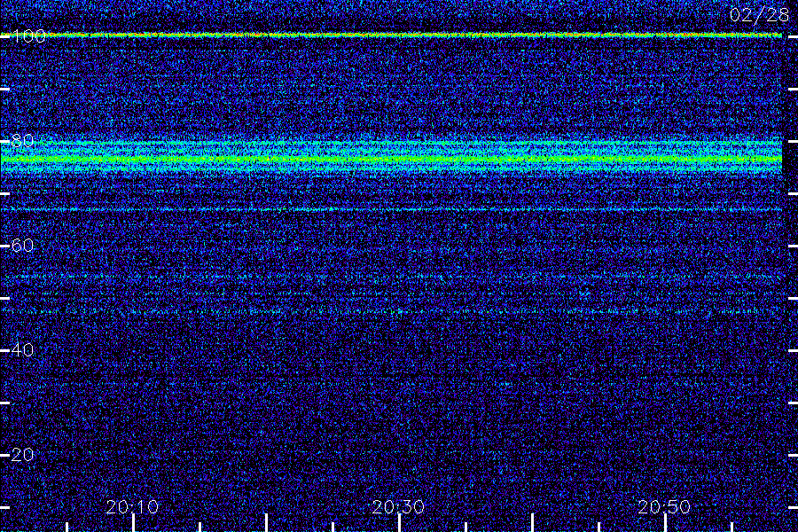Click the 20:10 time axis label
Image resolution: width=798 pixels, height=532 pixels.
click(x=132, y=506)
